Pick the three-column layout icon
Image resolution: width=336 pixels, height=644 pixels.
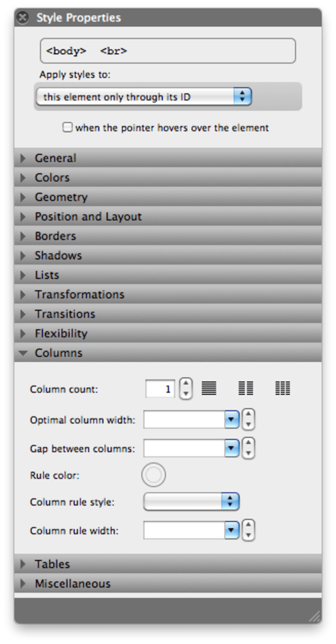pyautogui.click(x=283, y=388)
